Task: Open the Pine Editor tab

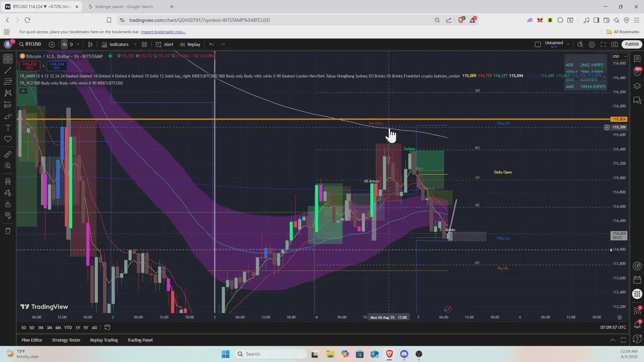Action: [x=32, y=340]
